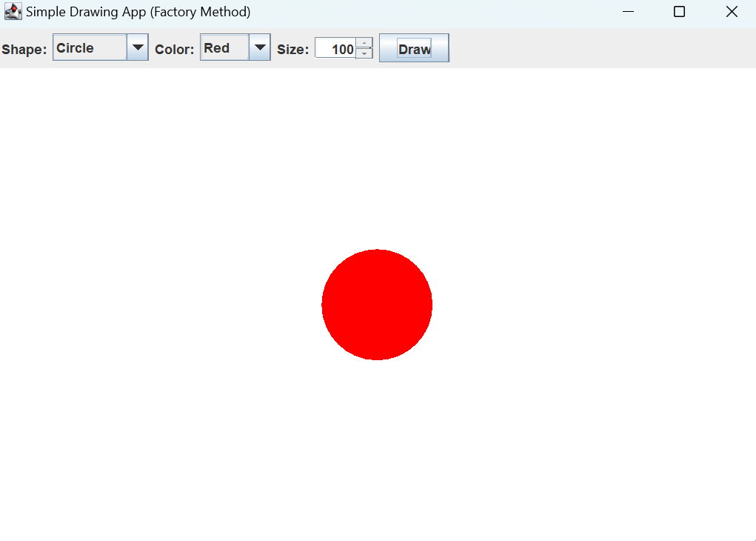Image resolution: width=756 pixels, height=541 pixels.
Task: Click the Java app icon in title bar
Action: [x=13, y=12]
